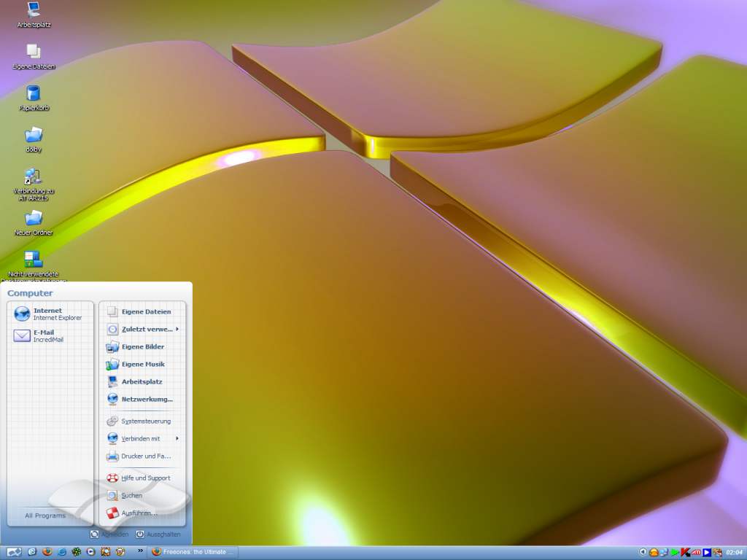747x560 pixels.
Task: Click the Show Desktop quick launch icon
Action: pyautogui.click(x=32, y=552)
